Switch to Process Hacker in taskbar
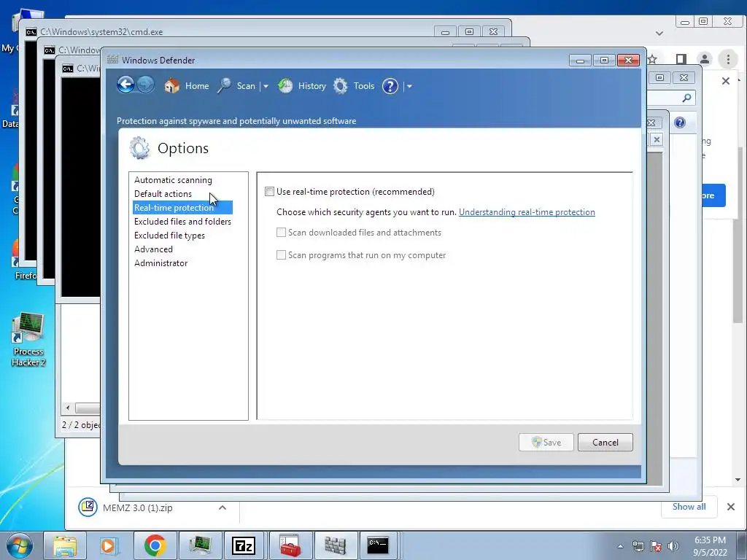Screen dimensions: 747x560 (x=200, y=545)
